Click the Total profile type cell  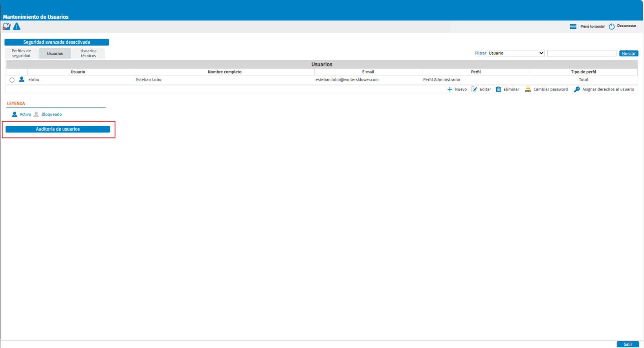click(583, 79)
